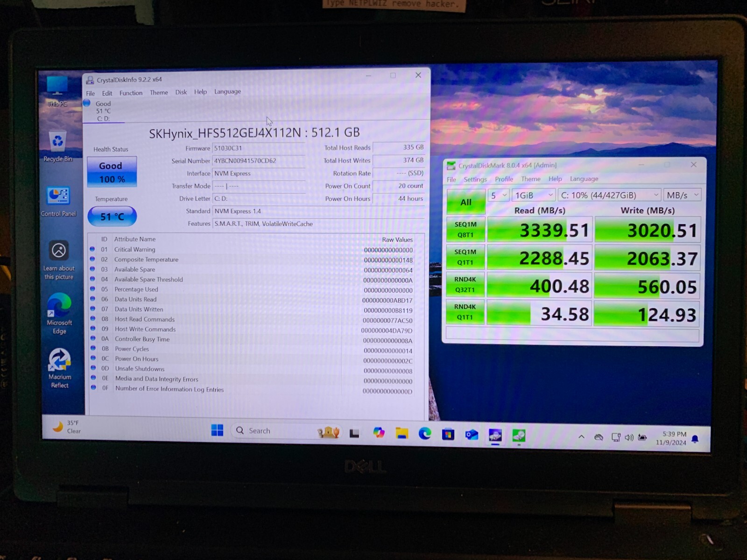The width and height of the screenshot is (747, 560).
Task: Show hidden system tray icons
Action: (581, 437)
